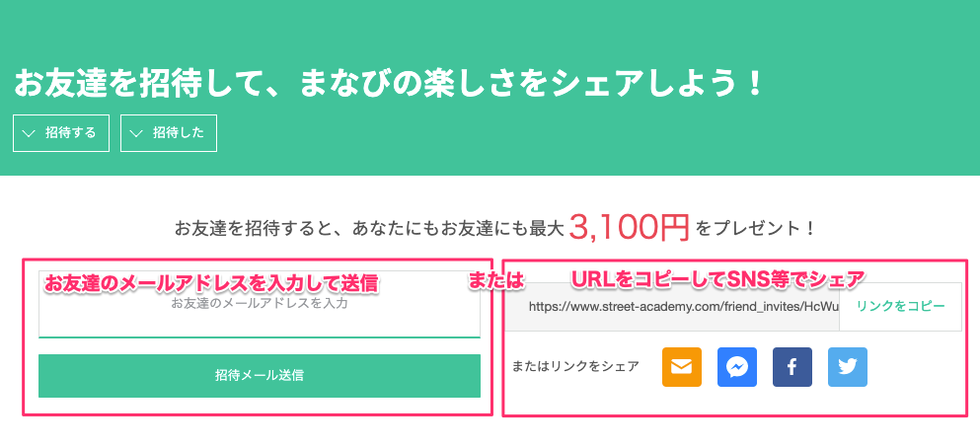Send invitation with 招待メール送信 button

[260, 376]
